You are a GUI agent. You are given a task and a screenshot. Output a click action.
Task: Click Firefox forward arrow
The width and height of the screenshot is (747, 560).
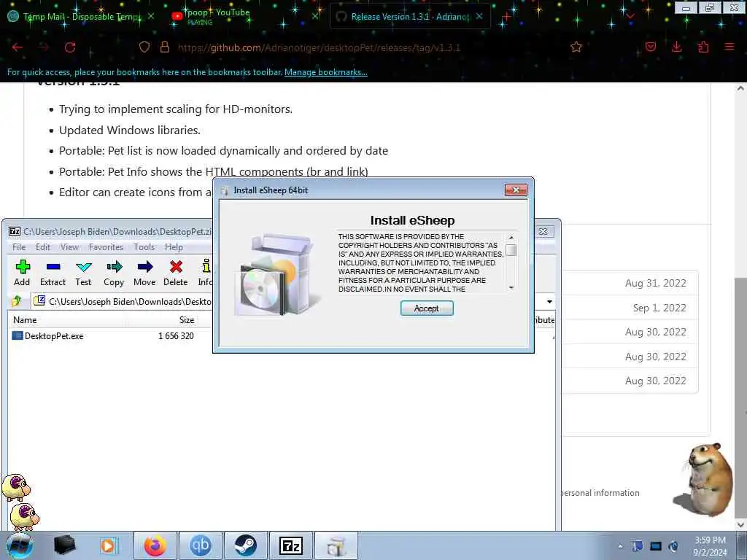44,47
